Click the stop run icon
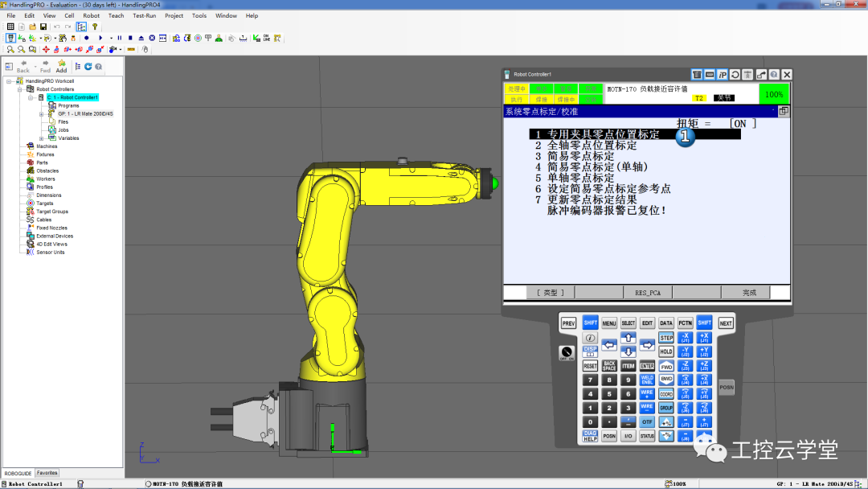 click(130, 39)
